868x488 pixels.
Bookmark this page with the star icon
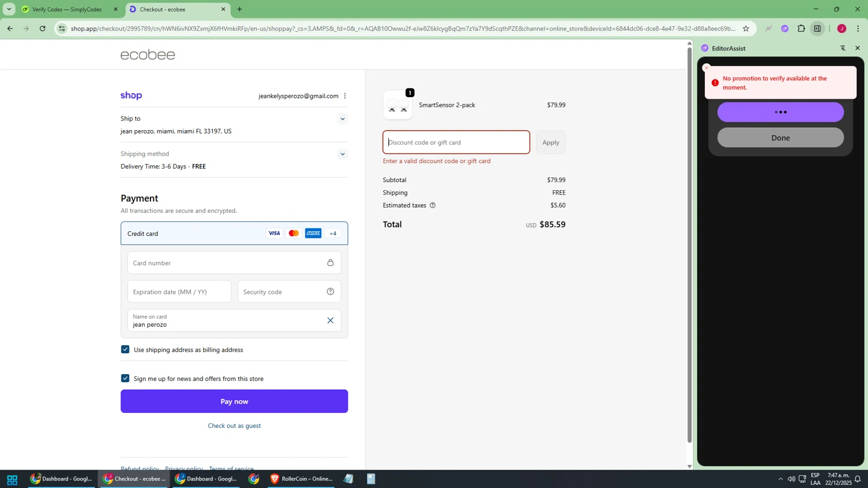[746, 28]
